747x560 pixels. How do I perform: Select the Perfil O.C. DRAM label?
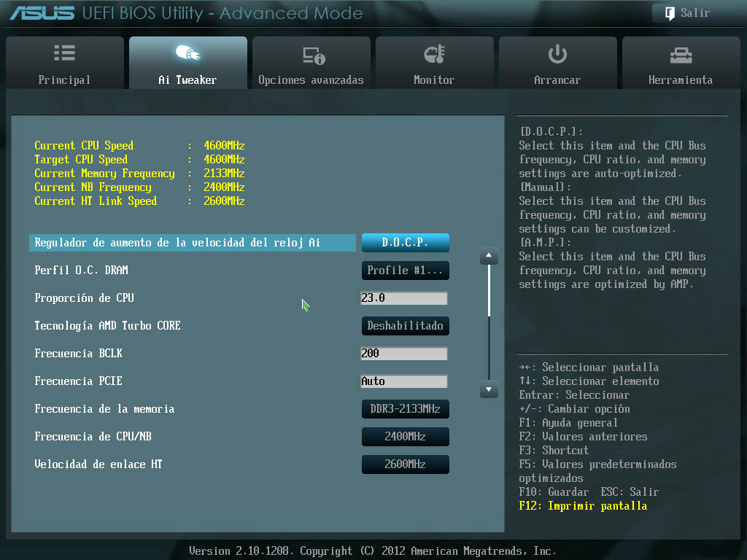82,271
